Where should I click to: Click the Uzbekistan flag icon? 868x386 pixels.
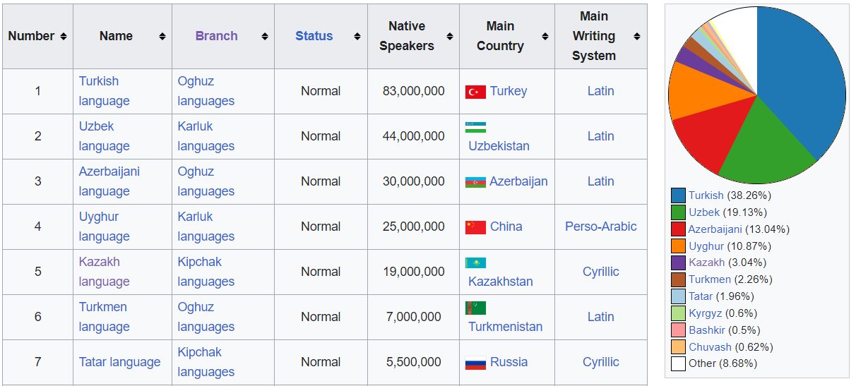click(475, 127)
